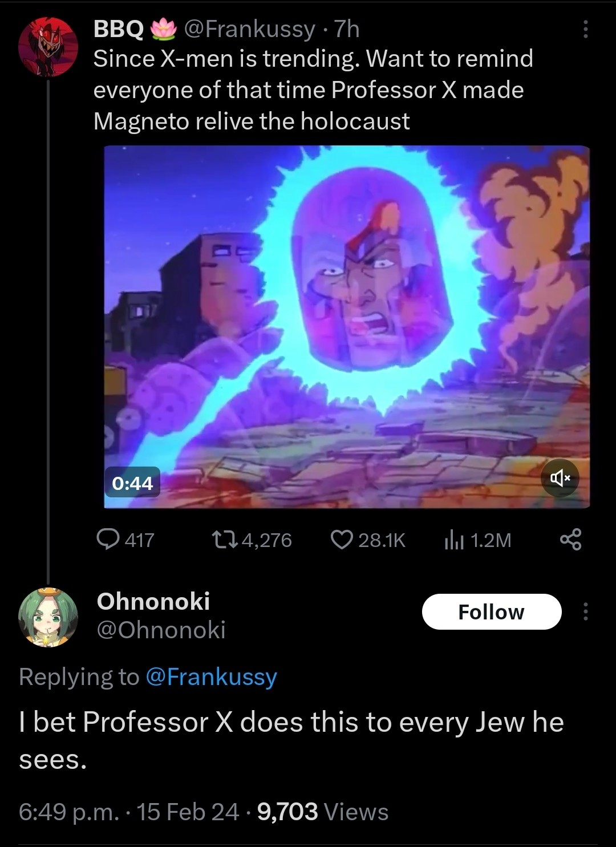616x847 pixels.
Task: Play the Magneto video clip
Action: pyautogui.click(x=346, y=326)
